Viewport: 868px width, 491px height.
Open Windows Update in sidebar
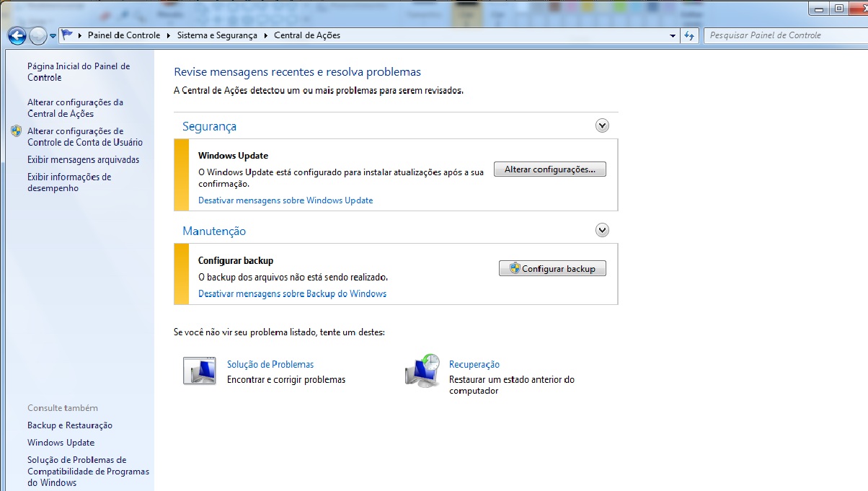[x=61, y=443]
